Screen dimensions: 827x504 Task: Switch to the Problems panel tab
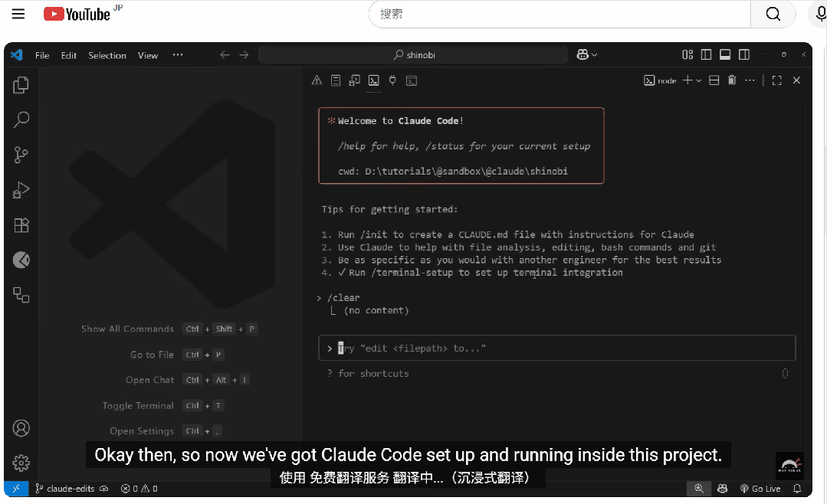click(317, 80)
